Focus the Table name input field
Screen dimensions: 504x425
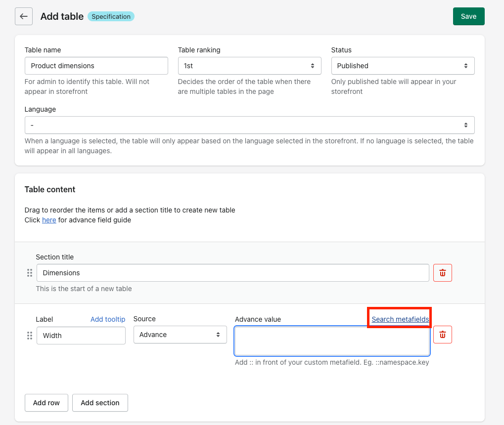[x=96, y=66]
